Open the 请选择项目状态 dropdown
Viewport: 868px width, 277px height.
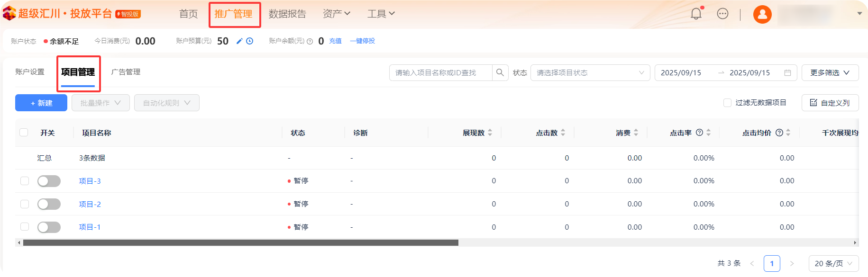pos(590,72)
